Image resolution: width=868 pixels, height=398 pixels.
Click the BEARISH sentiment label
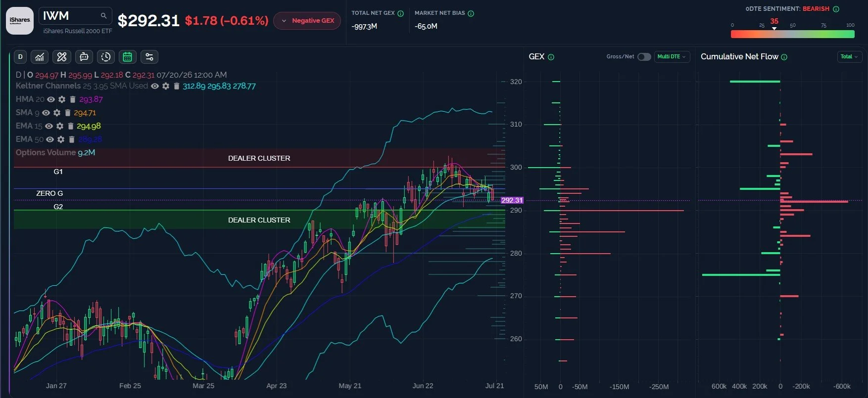pyautogui.click(x=816, y=9)
